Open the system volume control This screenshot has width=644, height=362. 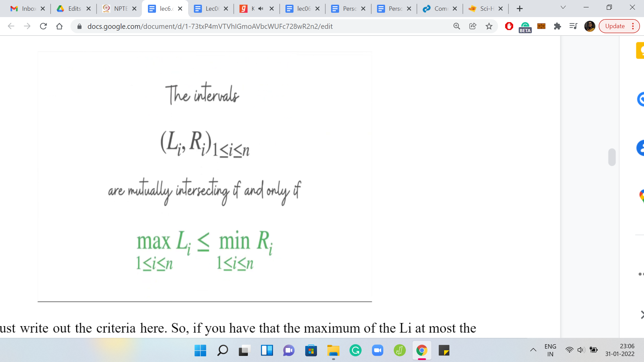pos(581,350)
